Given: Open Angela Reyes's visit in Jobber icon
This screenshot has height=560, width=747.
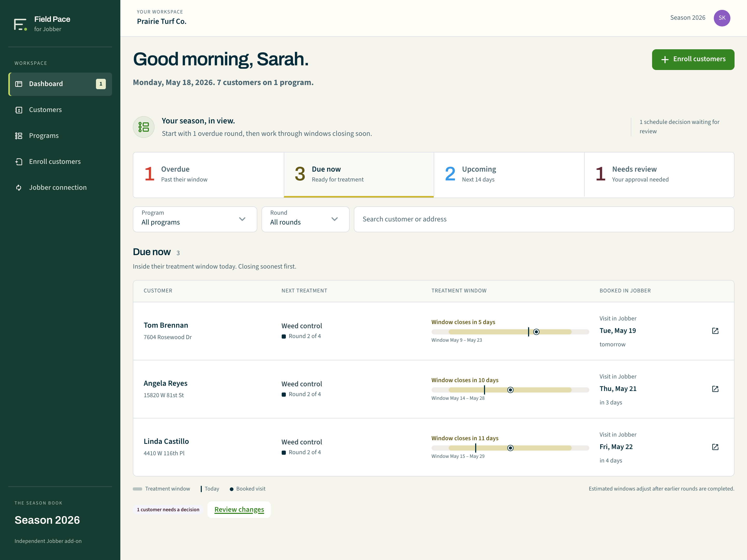Looking at the screenshot, I should pyautogui.click(x=715, y=389).
